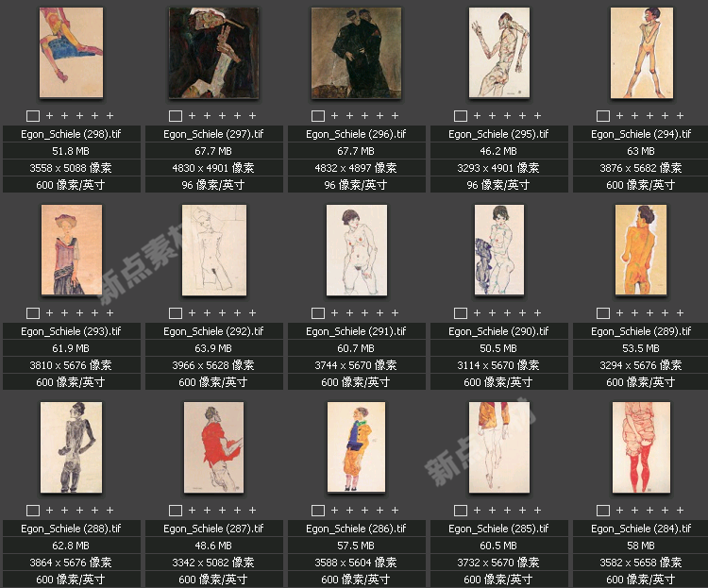The image size is (708, 588).
Task: Open the Egon_Schiele (297).tif thumbnail
Action: point(213,53)
